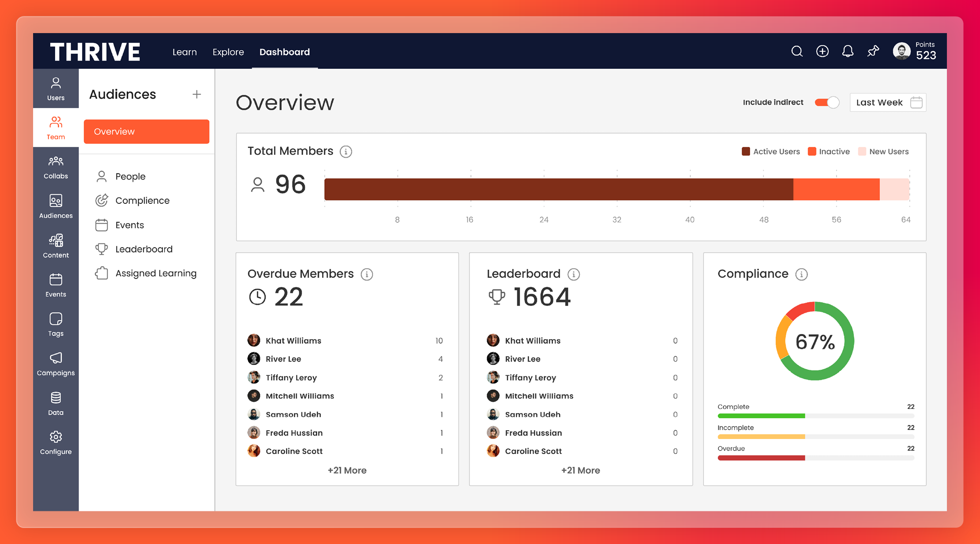Open Assigned Learning in the Audiences panel

click(x=156, y=273)
